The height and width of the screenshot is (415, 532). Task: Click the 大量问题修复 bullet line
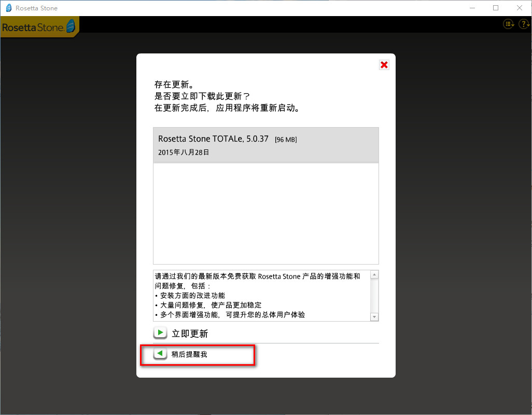208,305
